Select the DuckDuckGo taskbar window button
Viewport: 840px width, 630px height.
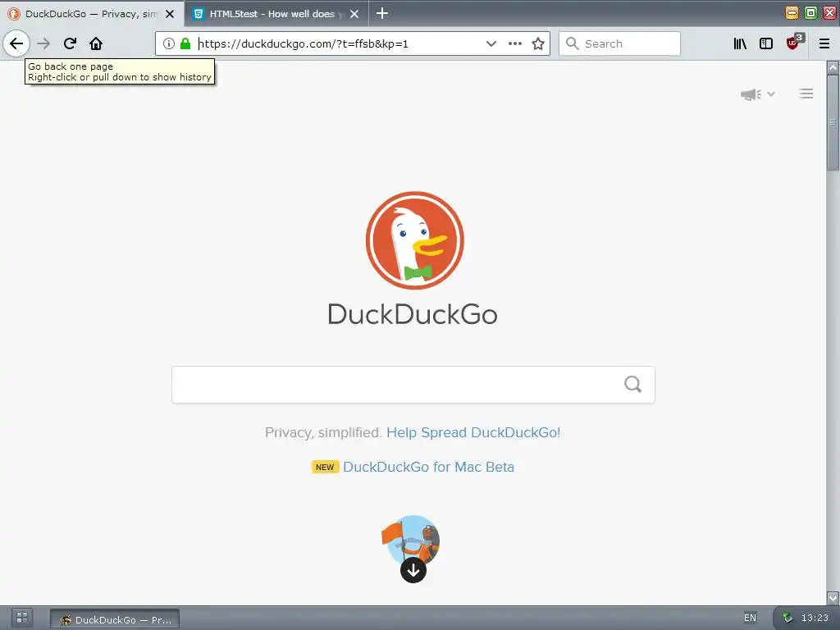115,619
